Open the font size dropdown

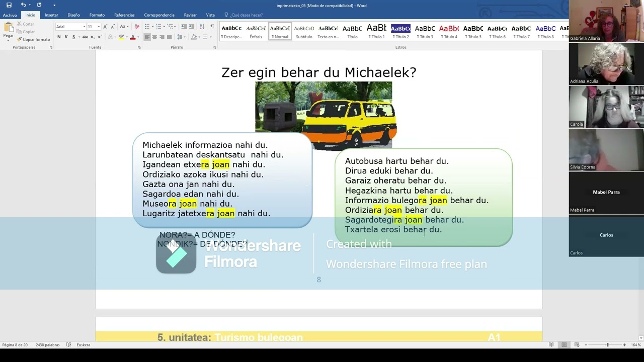click(x=99, y=27)
